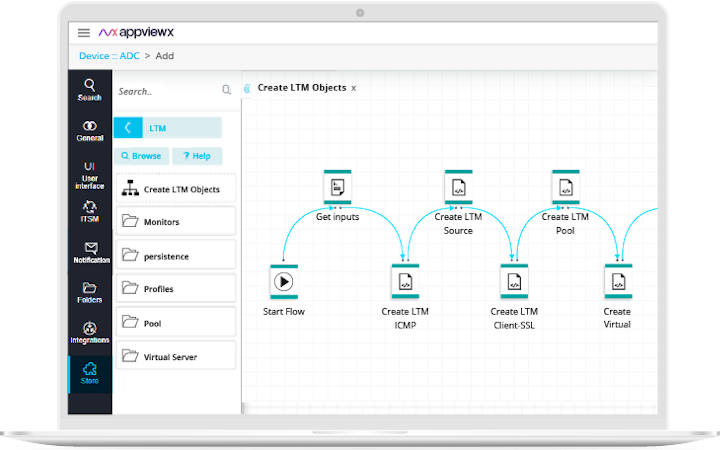Open the Device :: ADC breadcrumb link
720x450 pixels.
point(109,56)
